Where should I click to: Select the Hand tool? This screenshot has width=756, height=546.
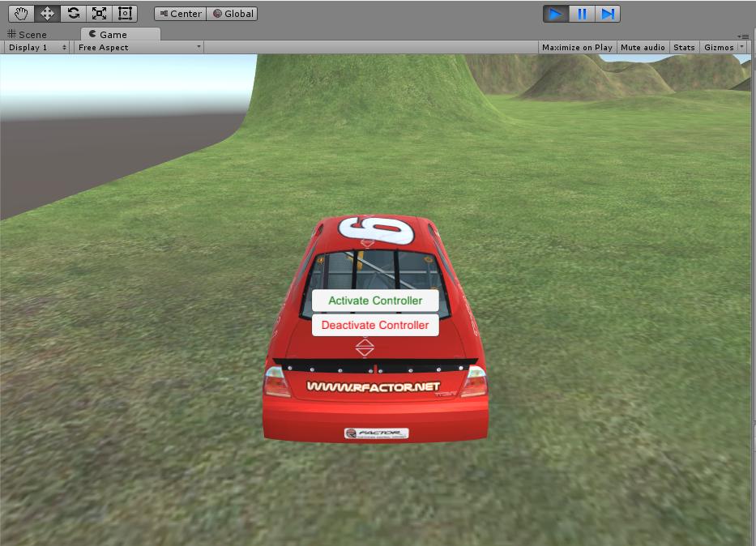20,13
